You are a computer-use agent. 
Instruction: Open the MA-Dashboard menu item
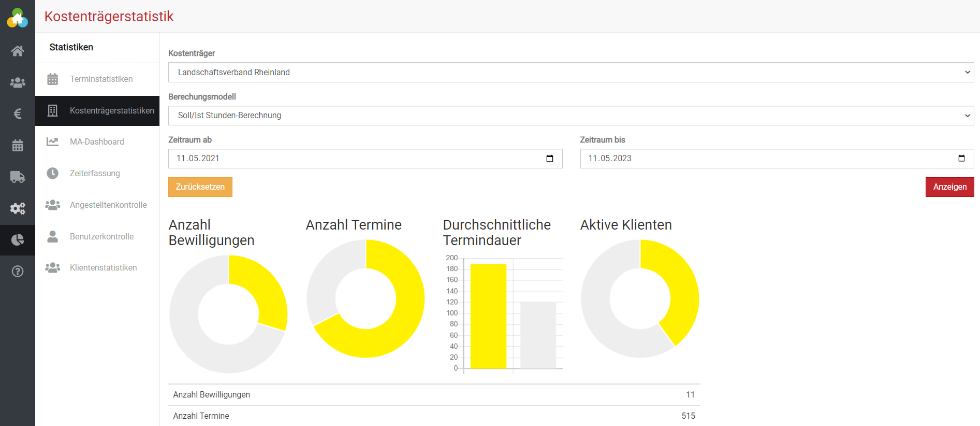97,142
